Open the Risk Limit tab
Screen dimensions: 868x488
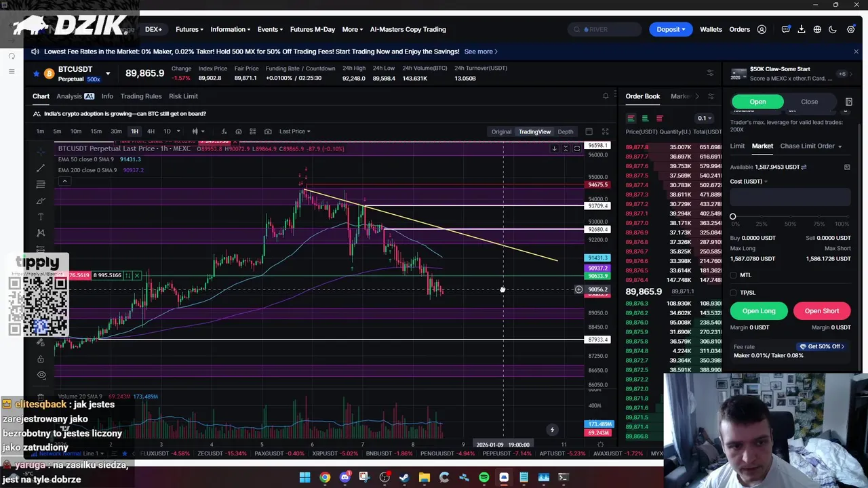183,96
